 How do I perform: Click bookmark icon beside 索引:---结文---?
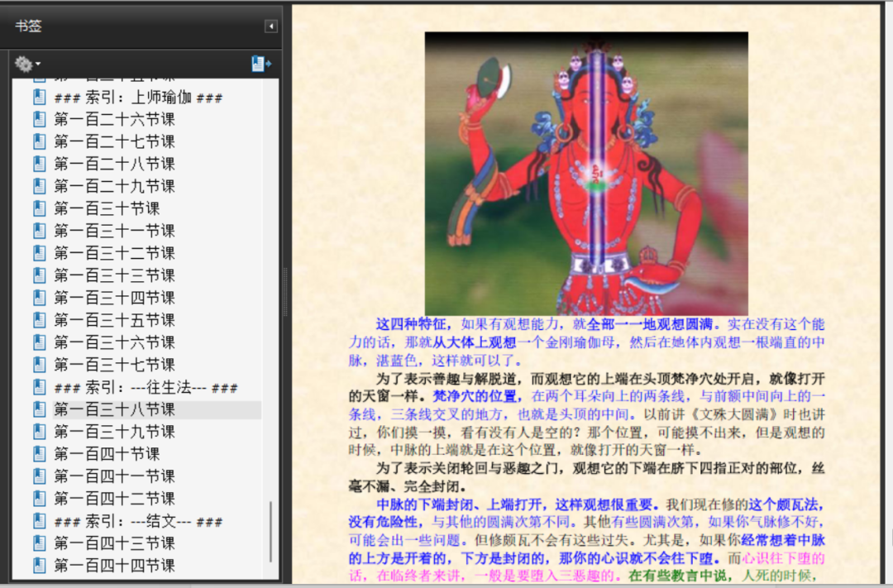click(x=40, y=521)
